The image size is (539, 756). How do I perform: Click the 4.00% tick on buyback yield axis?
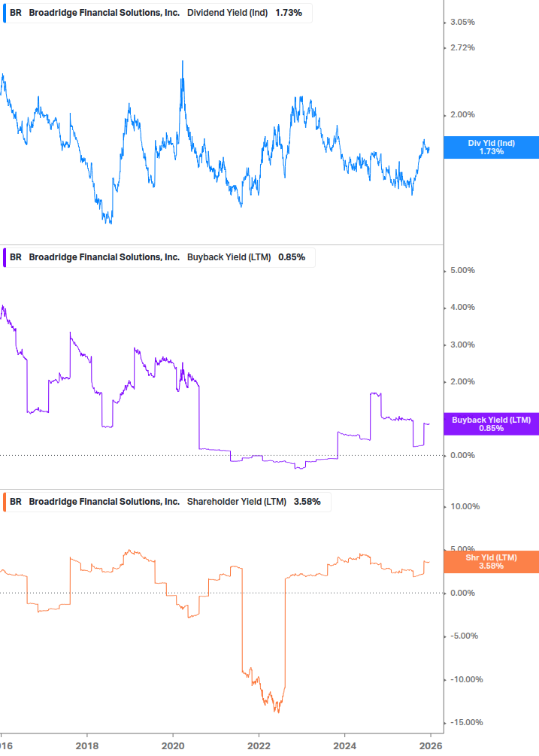click(462, 307)
